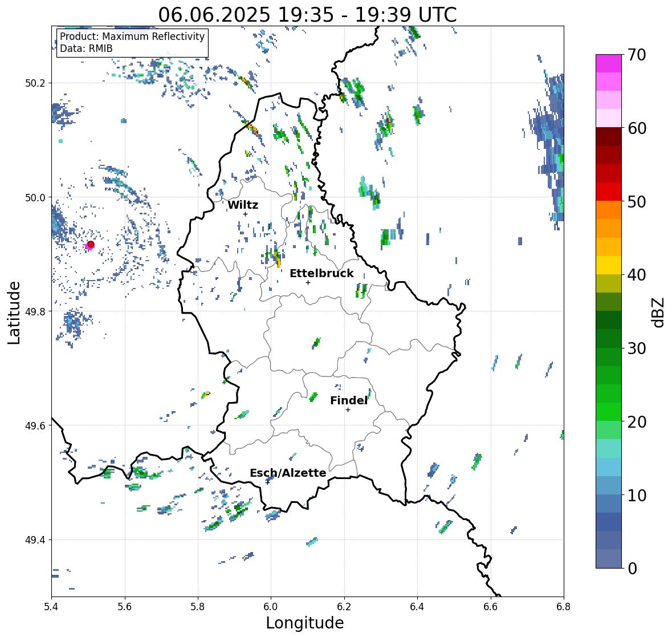Viewport: 672px width, 637px height.
Task: Click the 70 value on the colorbar
Action: coord(637,55)
